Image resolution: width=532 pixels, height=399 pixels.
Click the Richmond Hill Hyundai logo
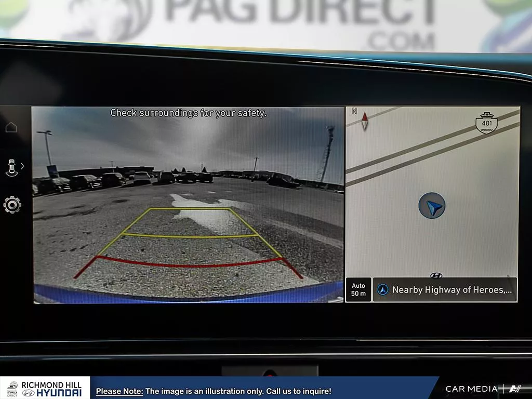point(45,389)
